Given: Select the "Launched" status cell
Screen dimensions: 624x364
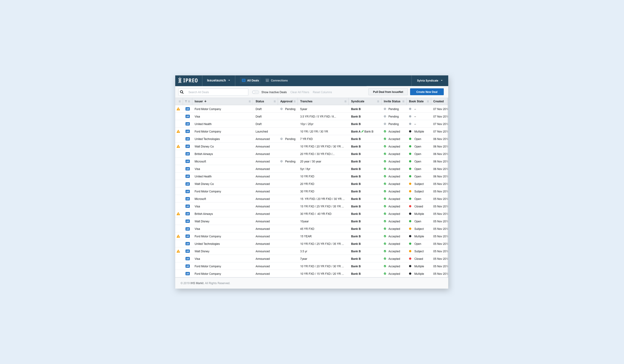Looking at the screenshot, I should click(x=262, y=132).
